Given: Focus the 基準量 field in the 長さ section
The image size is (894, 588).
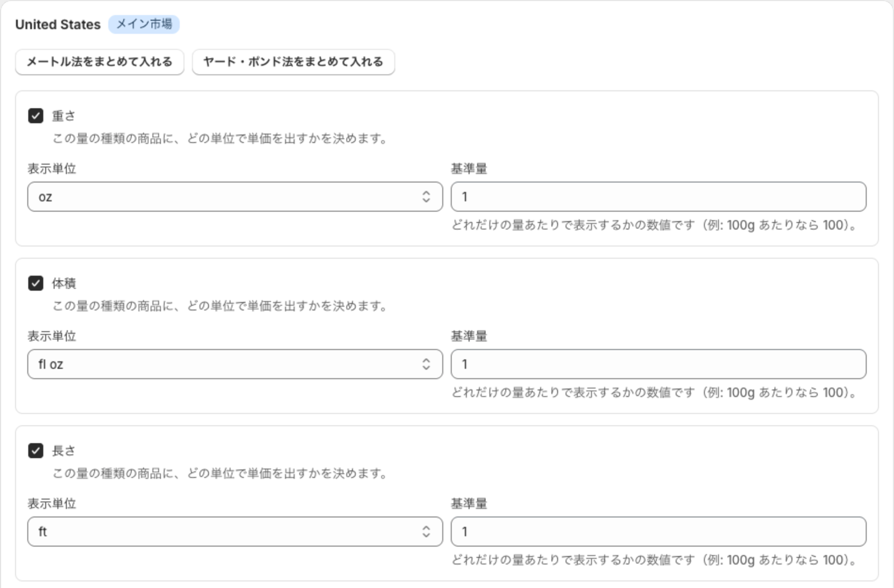Looking at the screenshot, I should tap(658, 532).
